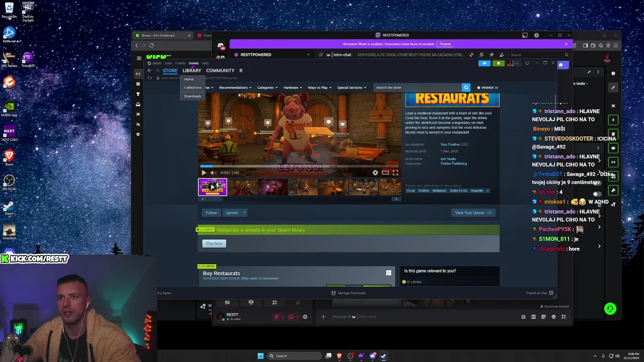The width and height of the screenshot is (644, 362).
Task: Select Home from Library dropdown
Action: (189, 79)
